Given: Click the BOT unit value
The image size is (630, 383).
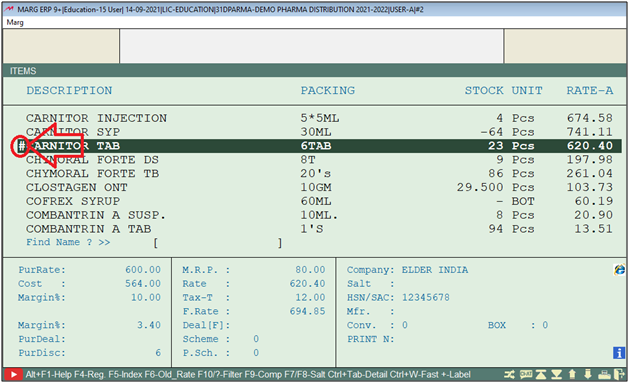Looking at the screenshot, I should coord(523,201).
